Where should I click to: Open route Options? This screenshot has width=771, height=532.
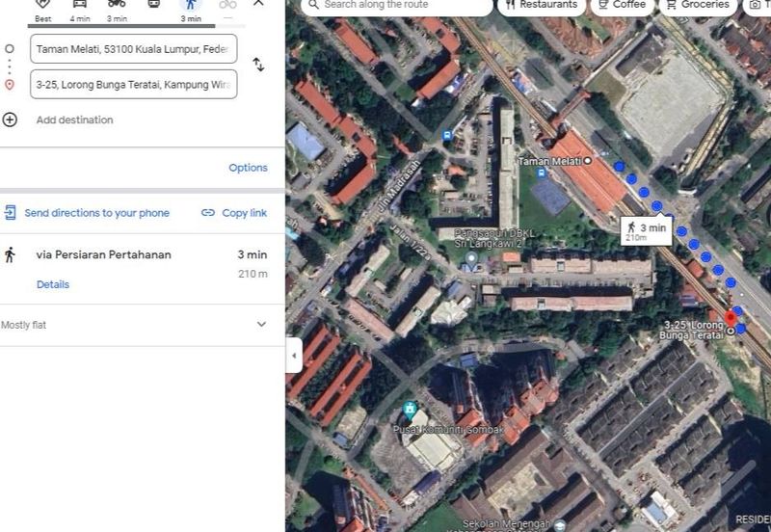pos(248,168)
